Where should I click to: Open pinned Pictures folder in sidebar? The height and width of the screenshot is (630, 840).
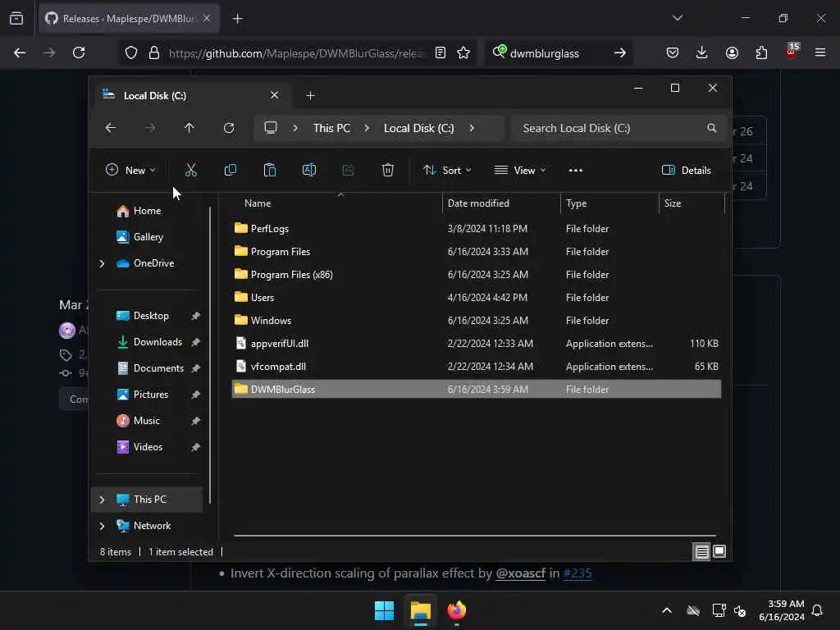pos(143,395)
